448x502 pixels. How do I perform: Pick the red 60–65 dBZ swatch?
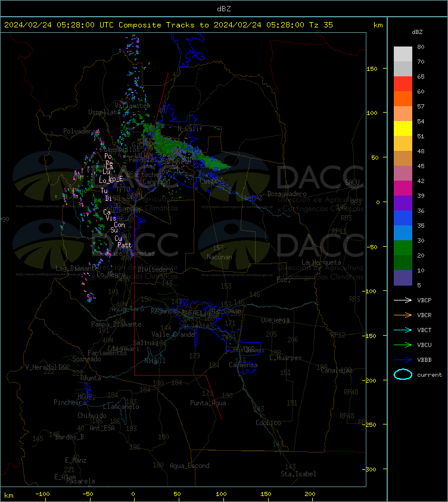(x=403, y=84)
